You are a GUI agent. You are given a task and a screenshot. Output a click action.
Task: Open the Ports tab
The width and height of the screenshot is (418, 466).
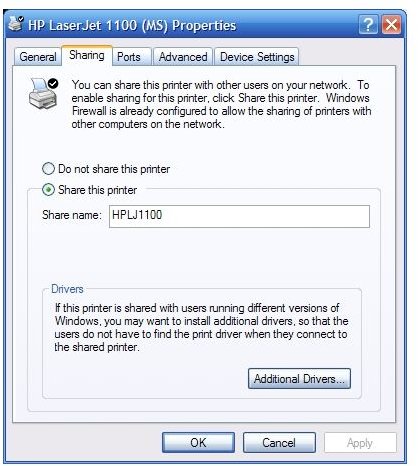129,57
